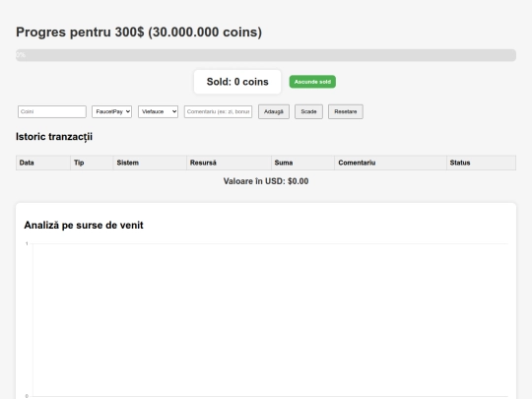The height and width of the screenshot is (399, 532).
Task: Click the Sistem column header
Action: [x=150, y=163]
